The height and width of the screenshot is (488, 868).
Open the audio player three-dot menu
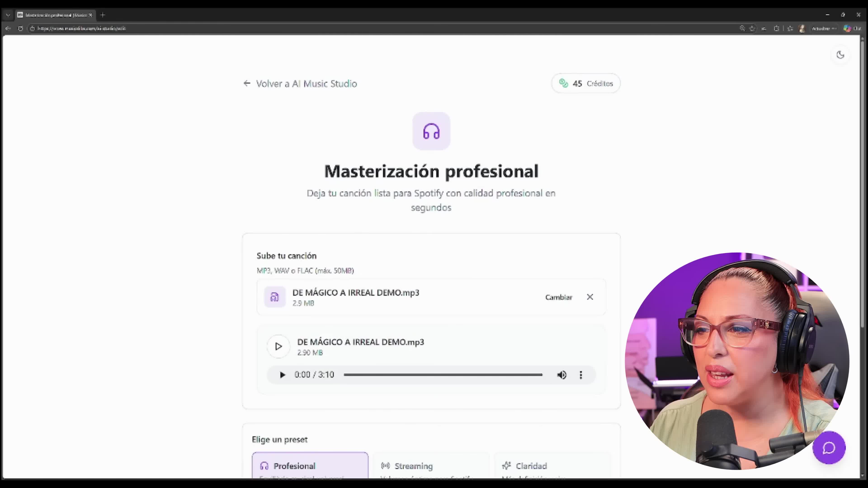(x=580, y=375)
